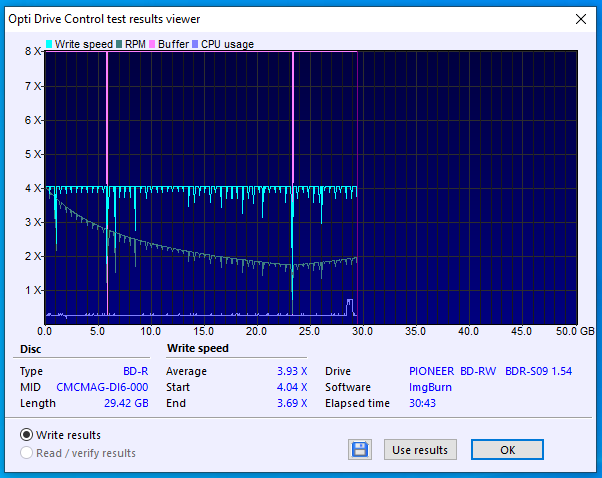
Task: Click the 4 X label on the Y axis
Action: coord(33,188)
